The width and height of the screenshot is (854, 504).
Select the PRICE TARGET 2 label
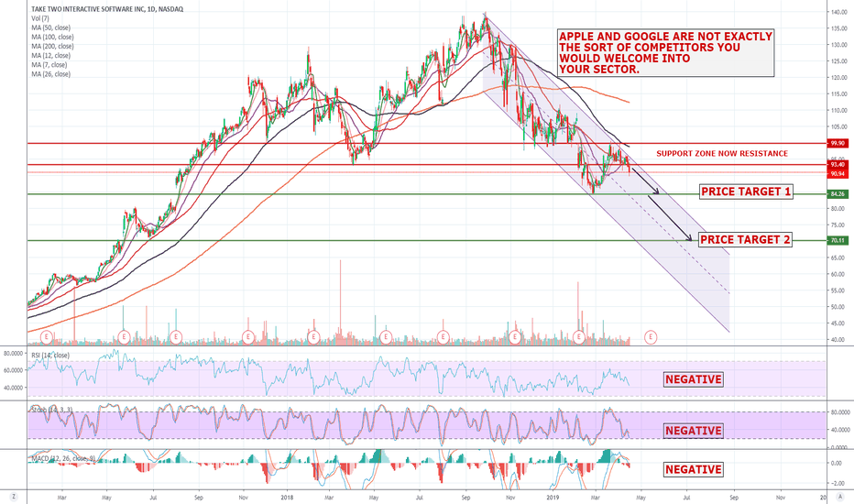(745, 240)
